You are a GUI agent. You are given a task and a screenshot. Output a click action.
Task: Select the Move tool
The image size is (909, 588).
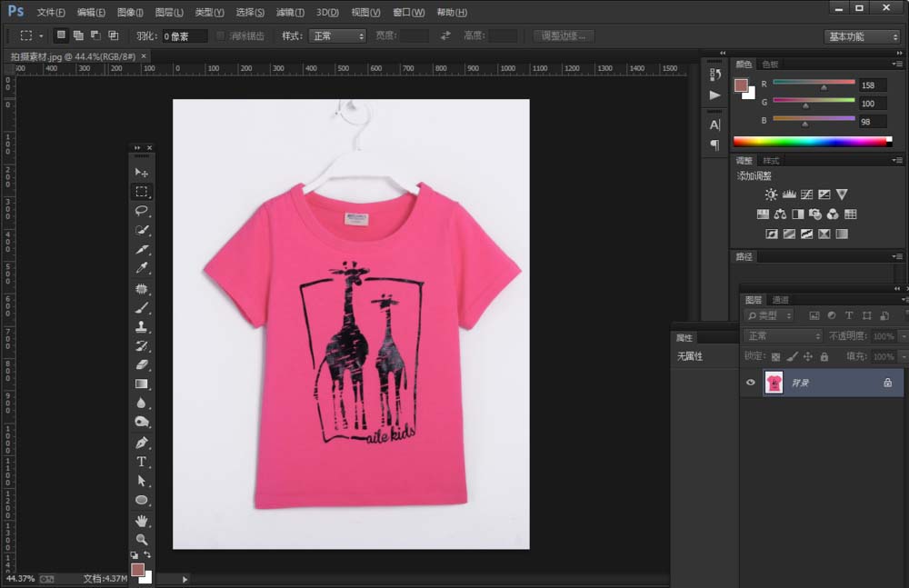pyautogui.click(x=142, y=173)
